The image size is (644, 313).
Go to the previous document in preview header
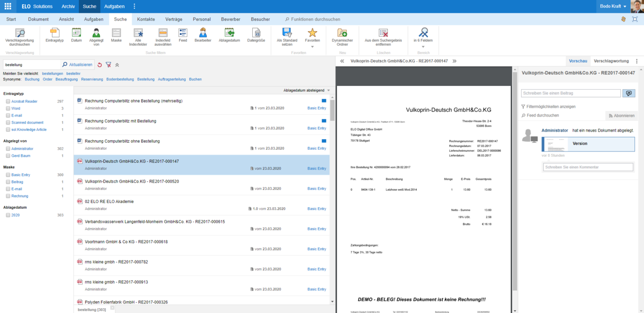pos(342,61)
